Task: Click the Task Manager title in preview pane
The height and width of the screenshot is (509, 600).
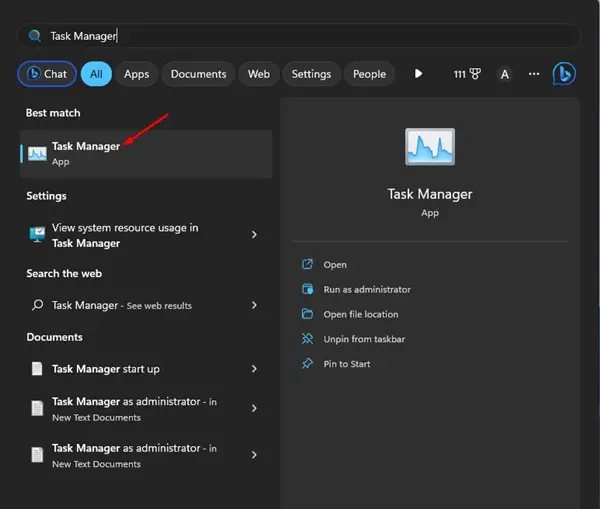Action: [x=430, y=194]
